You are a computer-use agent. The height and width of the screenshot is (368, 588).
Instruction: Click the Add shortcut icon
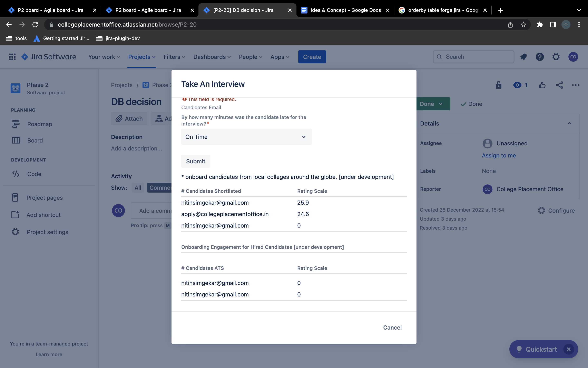click(x=15, y=215)
